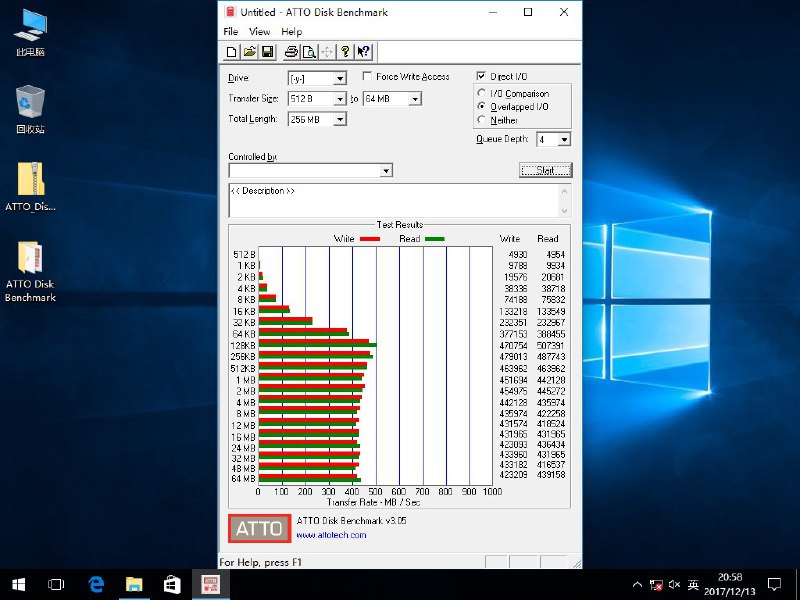Select the Neither radio button
This screenshot has width=800, height=600.
[x=481, y=119]
